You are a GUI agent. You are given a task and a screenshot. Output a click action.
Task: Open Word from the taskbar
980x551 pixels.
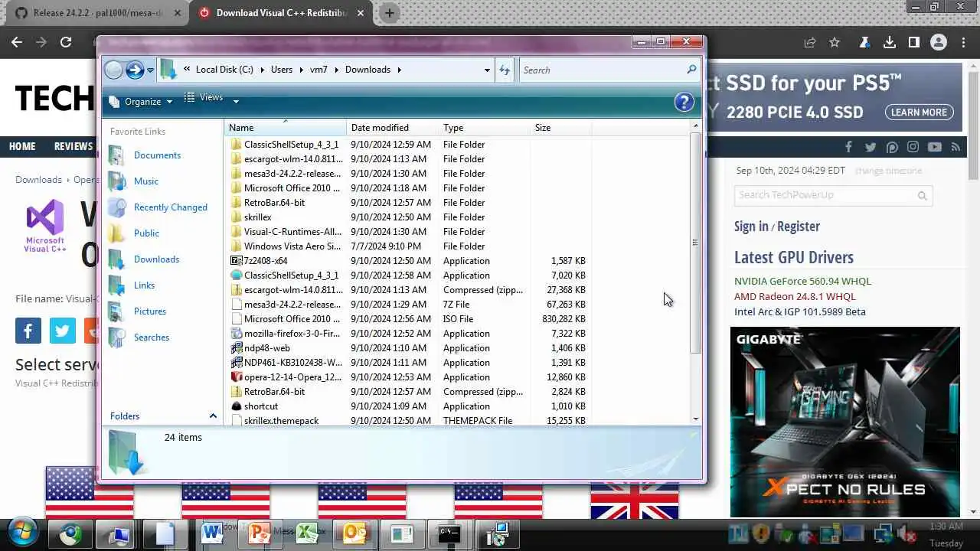pyautogui.click(x=212, y=533)
